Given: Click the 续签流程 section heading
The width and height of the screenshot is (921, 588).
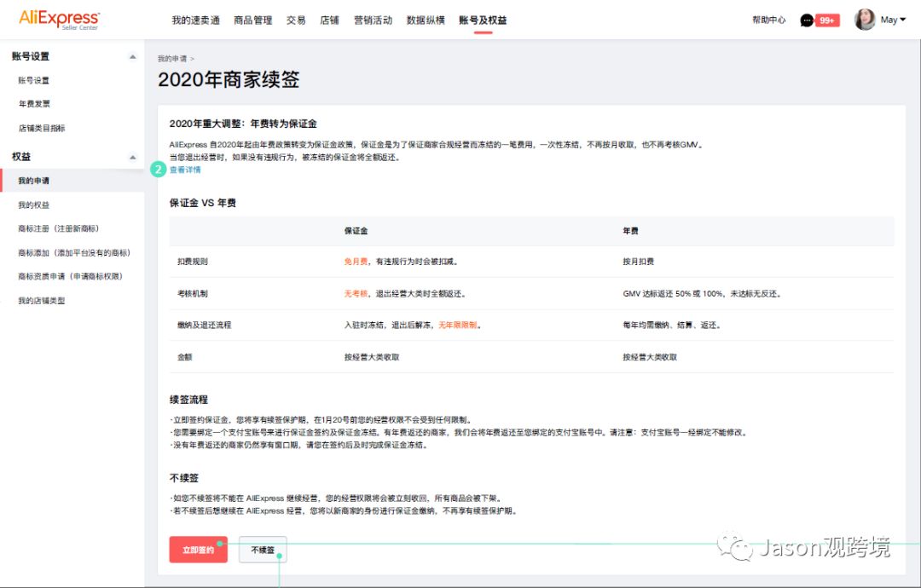Looking at the screenshot, I should point(188,400).
